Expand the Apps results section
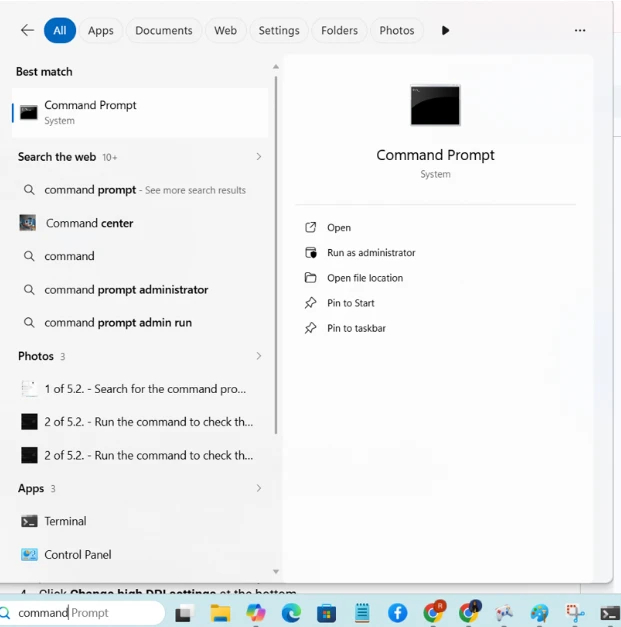 pos(259,488)
